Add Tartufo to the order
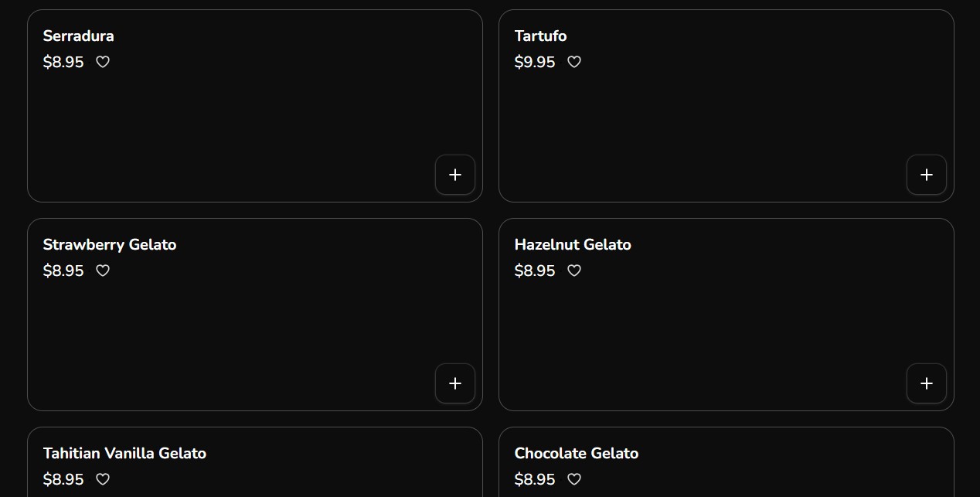 click(x=926, y=175)
